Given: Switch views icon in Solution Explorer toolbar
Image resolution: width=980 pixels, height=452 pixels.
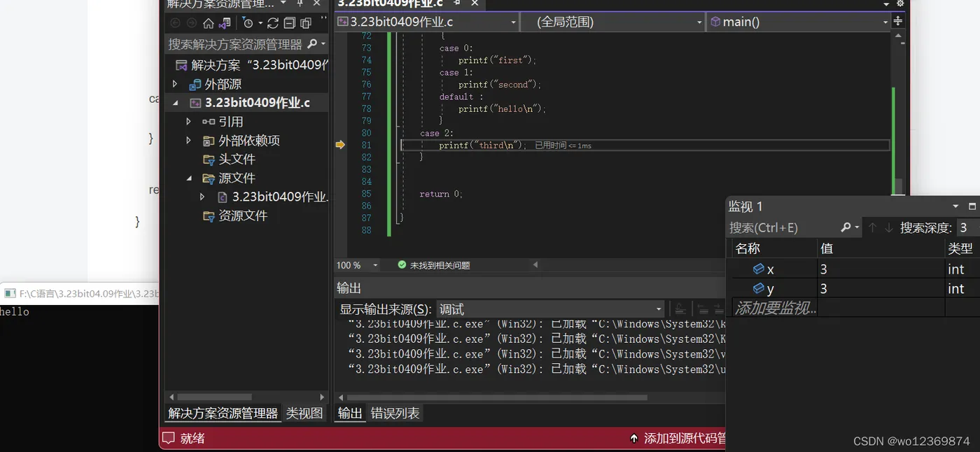Looking at the screenshot, I should [225, 23].
